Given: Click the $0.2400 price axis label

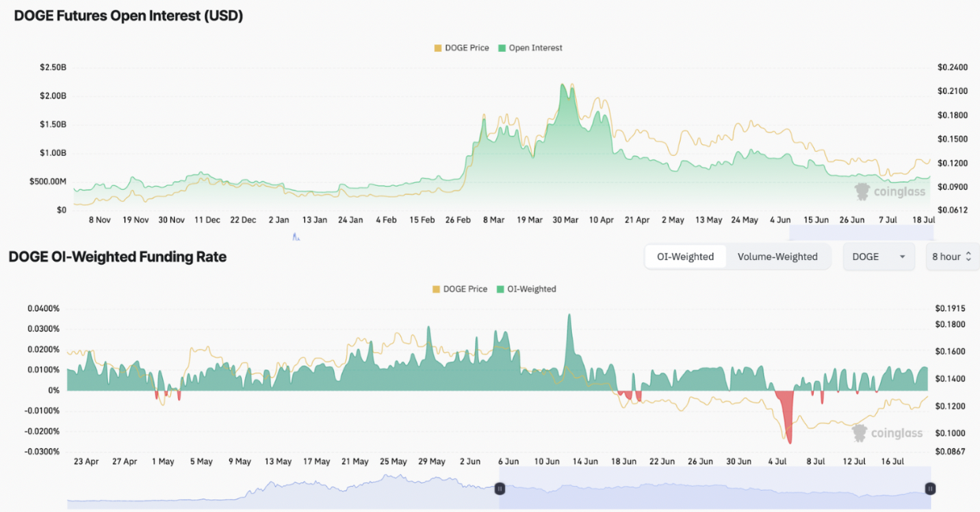Looking at the screenshot, I should (x=952, y=68).
